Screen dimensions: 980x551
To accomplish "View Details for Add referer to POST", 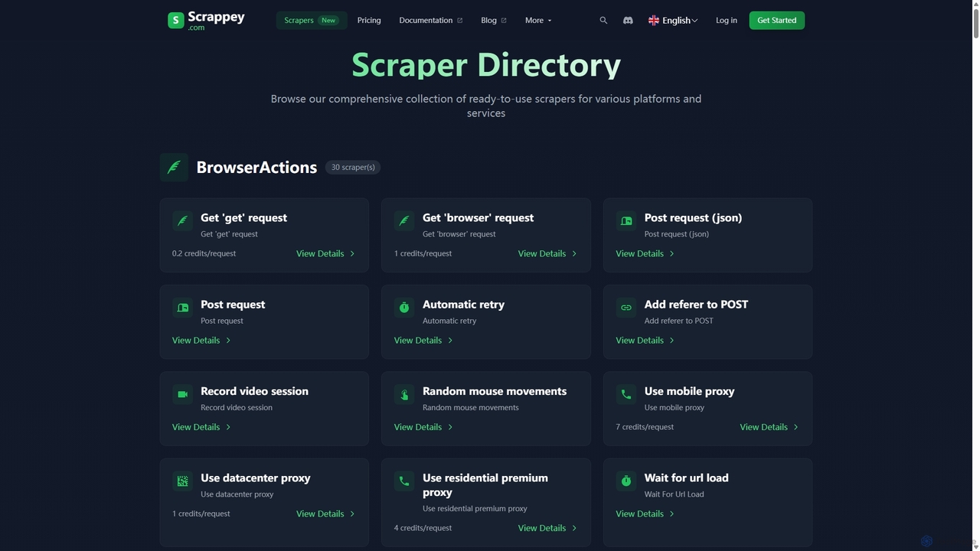I will click(645, 341).
